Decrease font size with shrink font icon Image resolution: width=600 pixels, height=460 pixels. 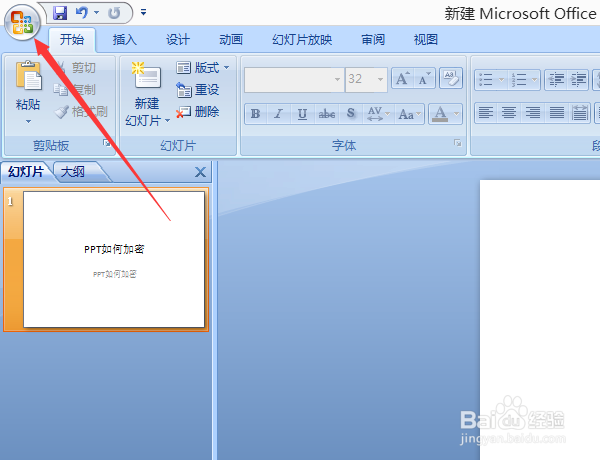point(424,78)
